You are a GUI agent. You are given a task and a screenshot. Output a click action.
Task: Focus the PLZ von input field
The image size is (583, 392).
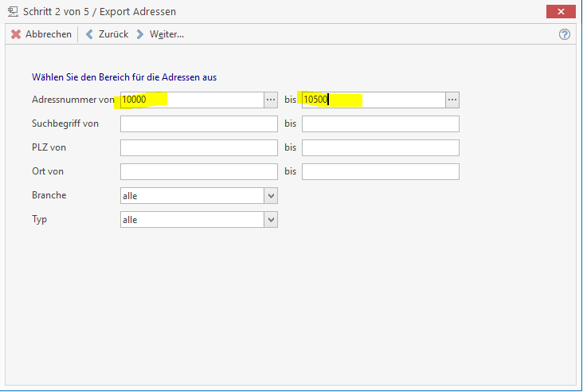click(199, 147)
